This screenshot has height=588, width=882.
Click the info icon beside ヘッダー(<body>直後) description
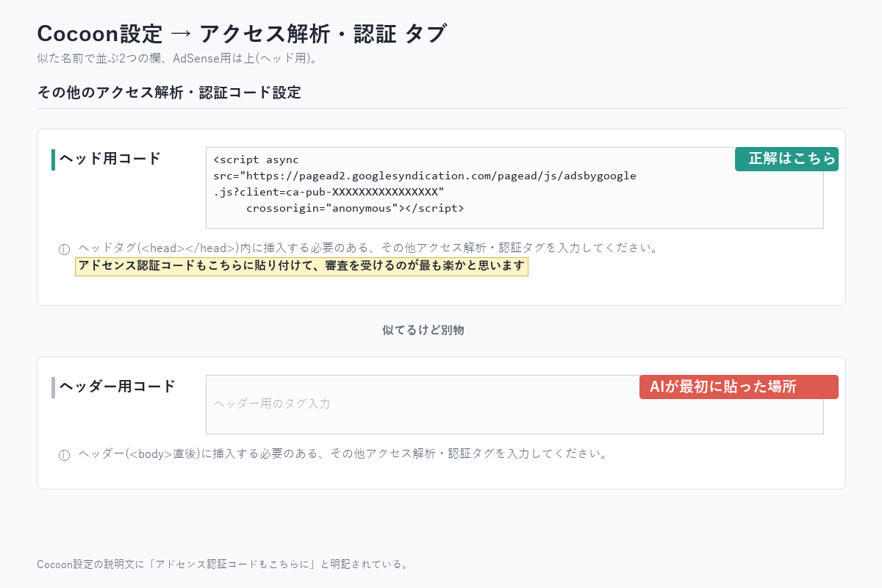[64, 455]
